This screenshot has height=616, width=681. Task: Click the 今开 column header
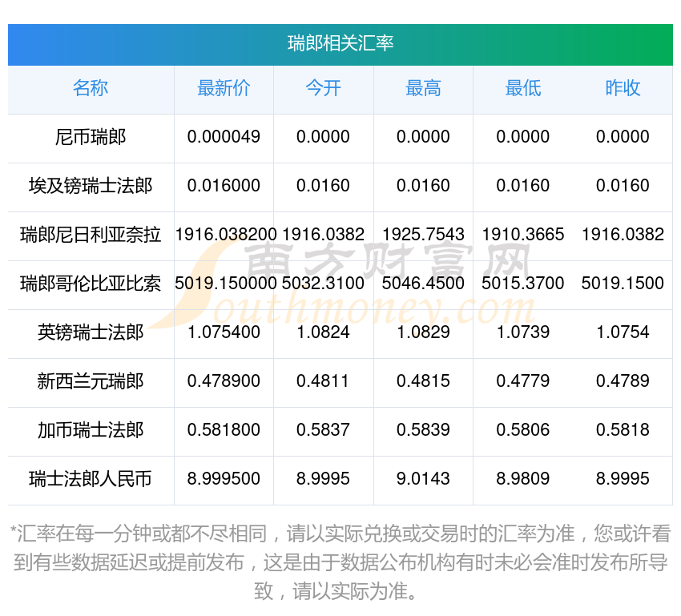click(323, 88)
